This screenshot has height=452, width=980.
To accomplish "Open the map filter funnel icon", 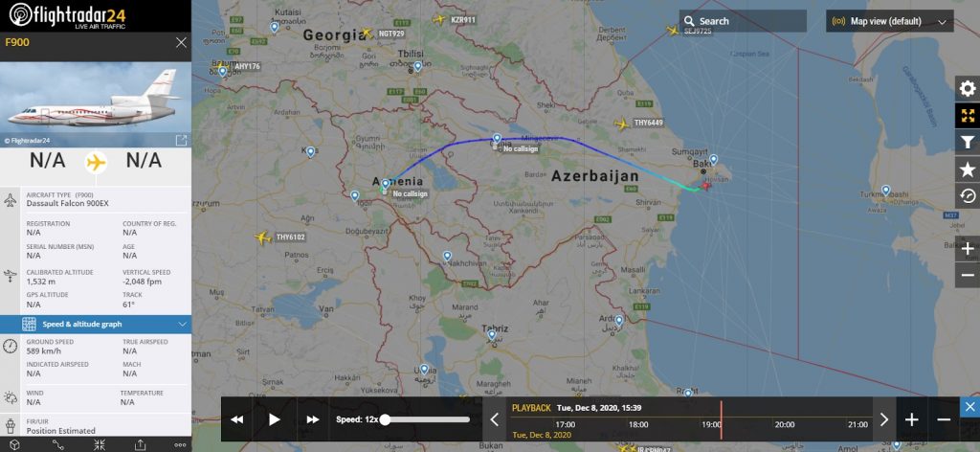I will pos(967,142).
